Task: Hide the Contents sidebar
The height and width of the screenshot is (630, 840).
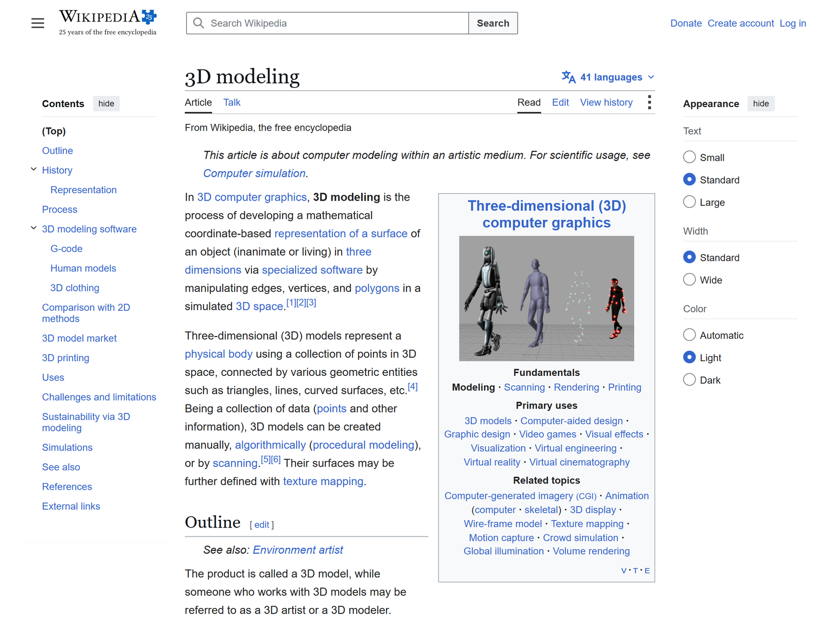Action: 106,103
